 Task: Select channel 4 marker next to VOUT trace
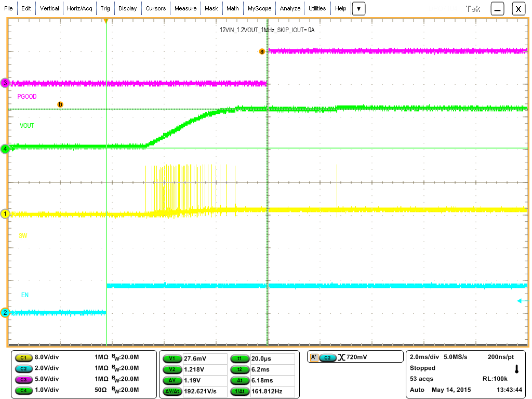pyautogui.click(x=4, y=148)
